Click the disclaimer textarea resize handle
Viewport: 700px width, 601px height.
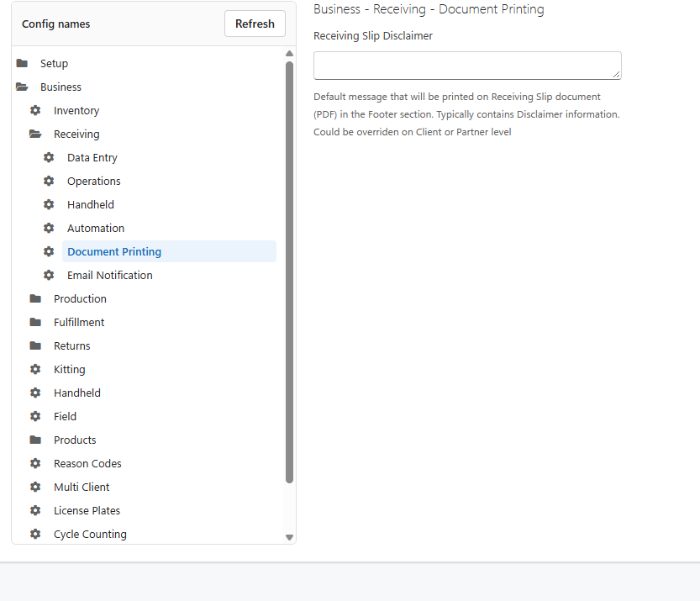click(x=617, y=75)
